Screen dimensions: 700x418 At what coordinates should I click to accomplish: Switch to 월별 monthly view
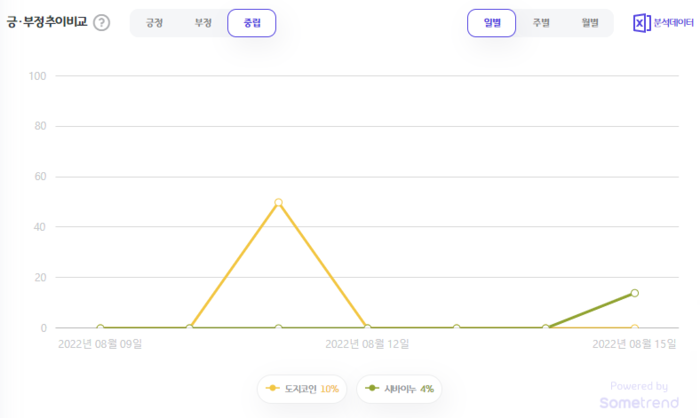(x=589, y=23)
